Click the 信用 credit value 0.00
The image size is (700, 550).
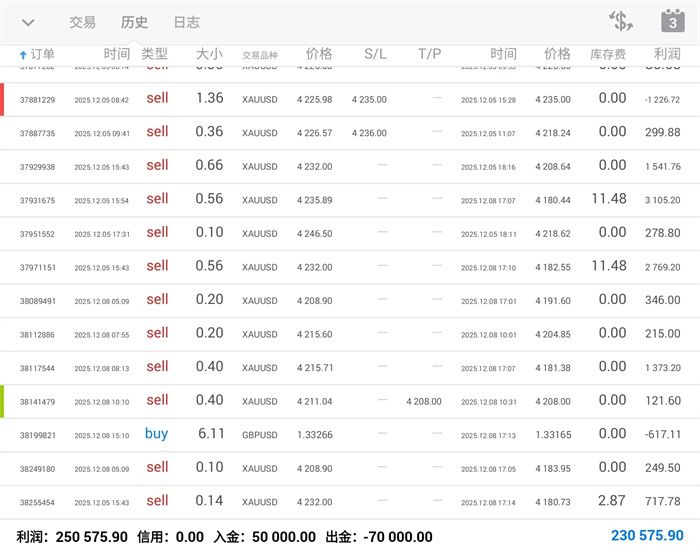190,537
